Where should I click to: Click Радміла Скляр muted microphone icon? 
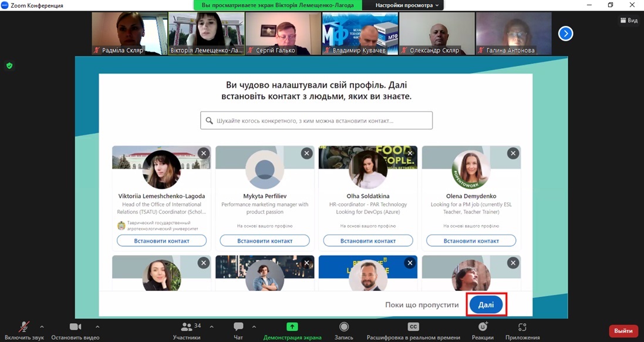tap(97, 50)
